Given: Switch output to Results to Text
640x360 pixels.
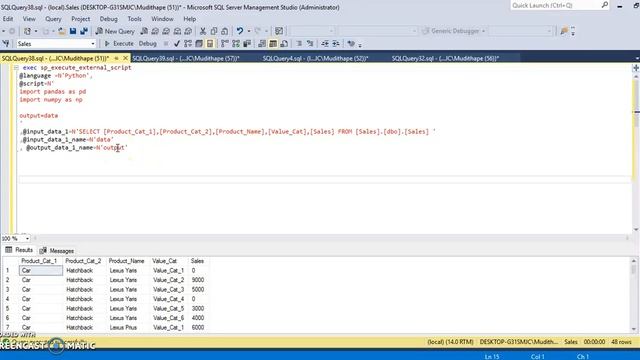Looking at the screenshot, I should (262, 44).
